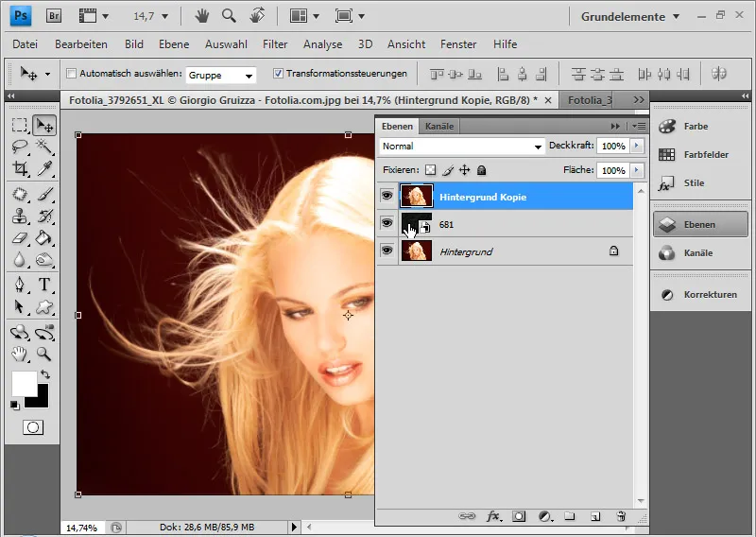Hide the Hintergrund layer

coord(387,251)
